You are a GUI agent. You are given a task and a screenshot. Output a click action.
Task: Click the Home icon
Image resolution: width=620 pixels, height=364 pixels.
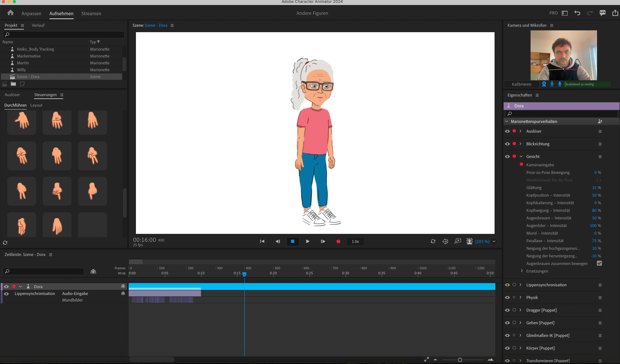pos(10,13)
